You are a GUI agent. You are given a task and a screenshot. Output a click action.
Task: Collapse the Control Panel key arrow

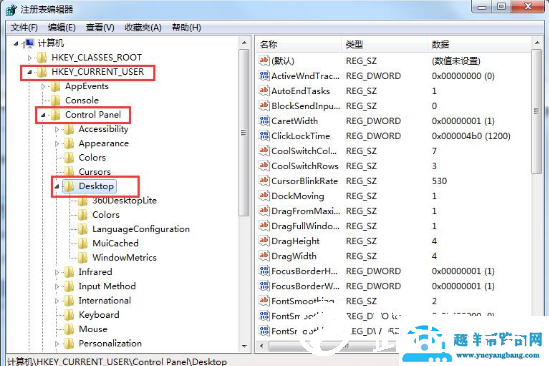[x=43, y=115]
